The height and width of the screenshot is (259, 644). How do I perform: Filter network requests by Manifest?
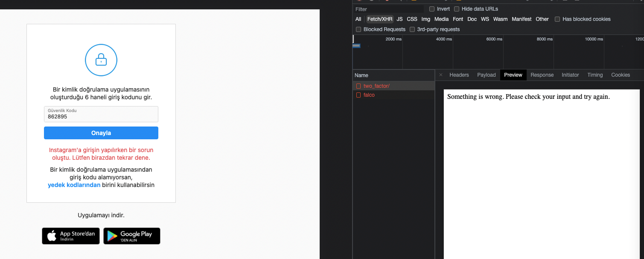coord(522,19)
